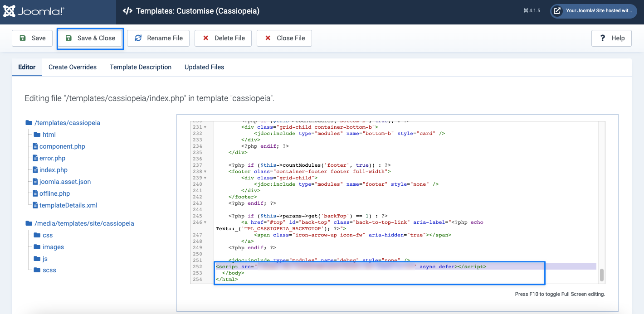
Task: Switch to Template Description tab
Action: [x=141, y=67]
